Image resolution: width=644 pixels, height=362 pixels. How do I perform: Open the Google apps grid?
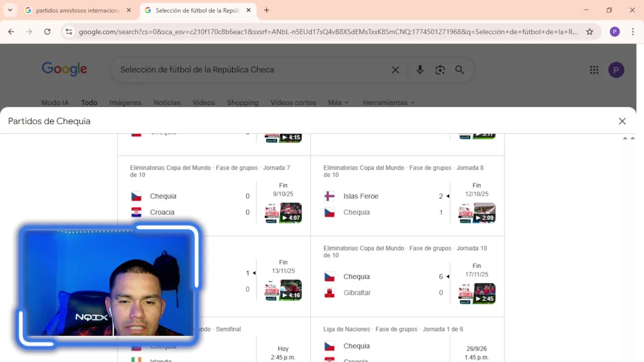click(x=594, y=70)
